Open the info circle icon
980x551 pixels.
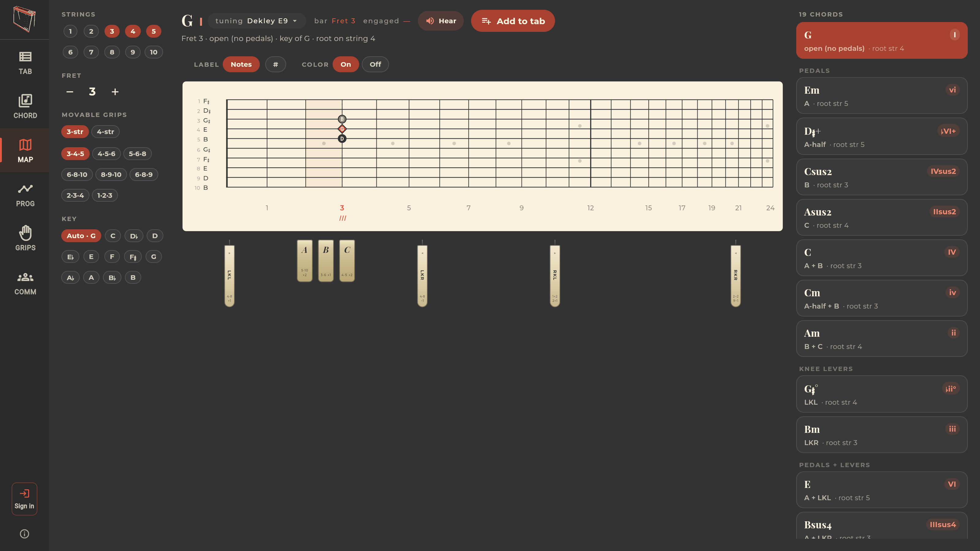[24, 534]
